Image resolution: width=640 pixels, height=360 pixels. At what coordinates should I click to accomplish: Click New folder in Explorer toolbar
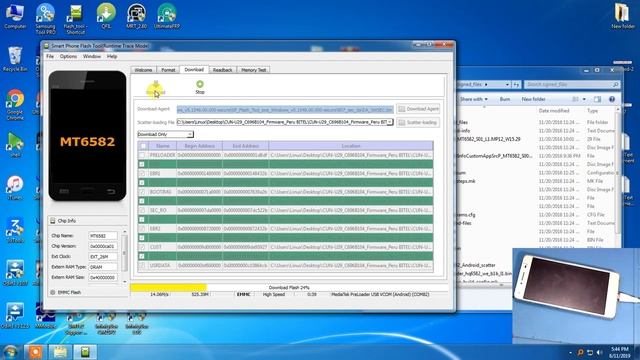533,99
